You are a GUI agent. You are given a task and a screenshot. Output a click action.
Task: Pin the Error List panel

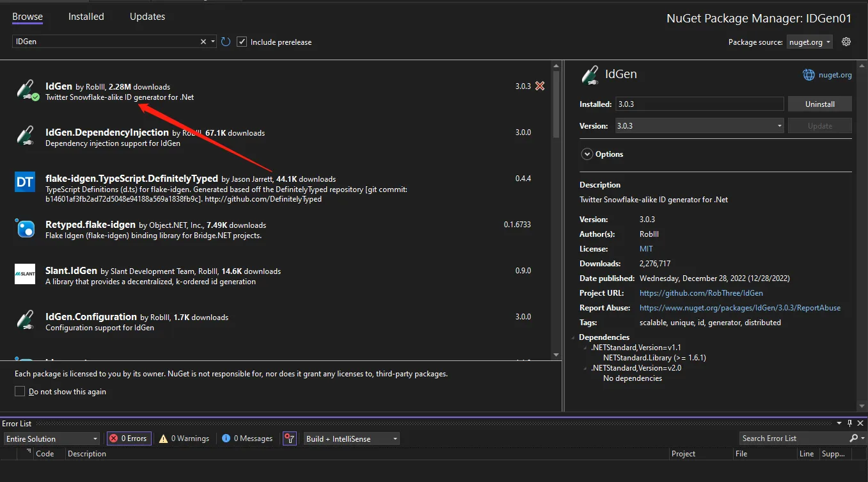(x=849, y=423)
